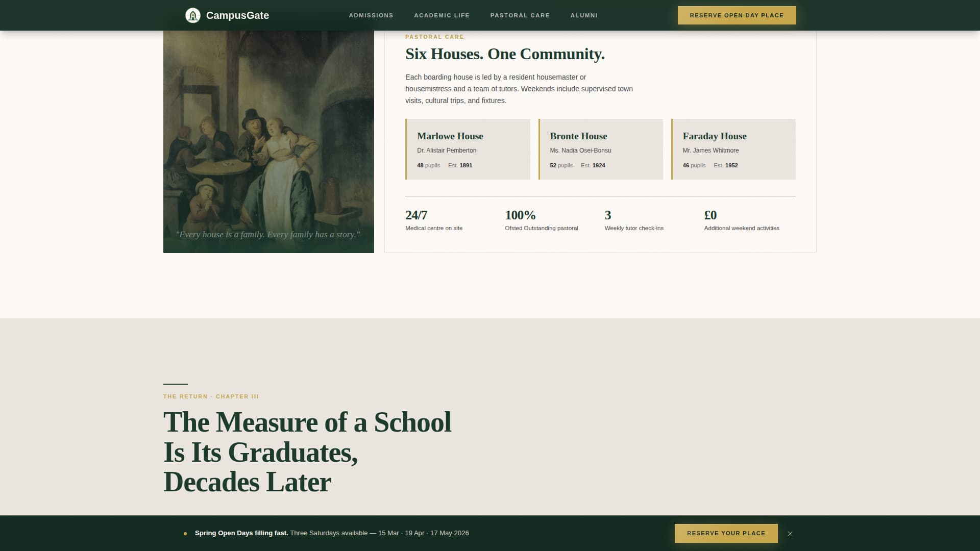Click Medical centre on site label

[x=434, y=228]
